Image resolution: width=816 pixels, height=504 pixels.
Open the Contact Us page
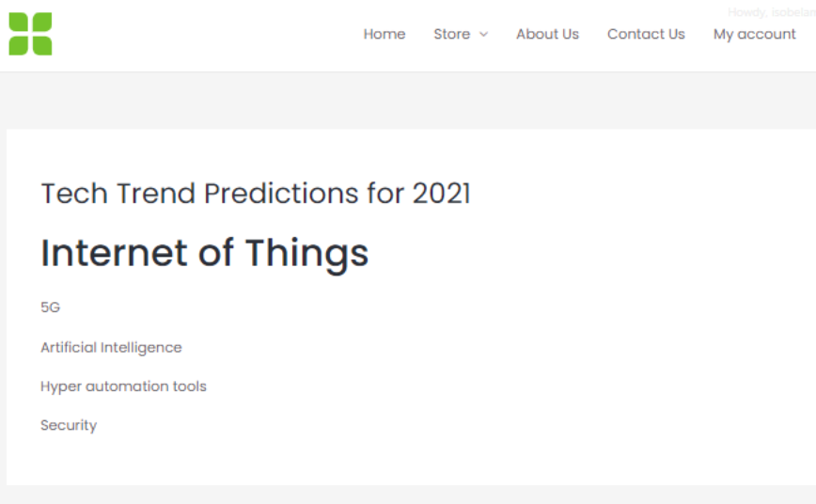pos(646,34)
